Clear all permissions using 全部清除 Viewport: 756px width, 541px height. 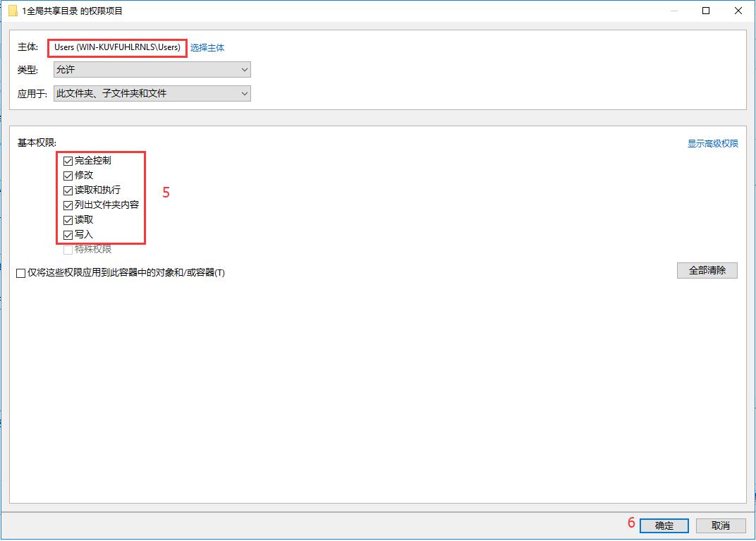point(707,270)
